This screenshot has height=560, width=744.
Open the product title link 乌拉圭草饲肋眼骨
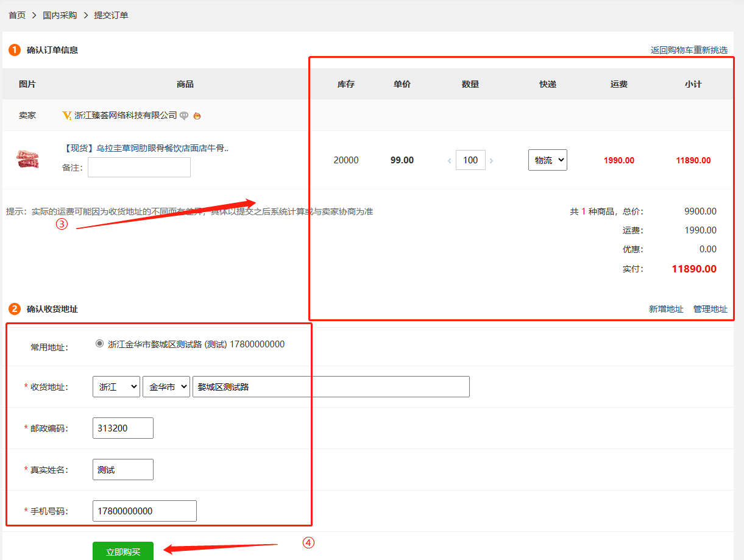146,148
